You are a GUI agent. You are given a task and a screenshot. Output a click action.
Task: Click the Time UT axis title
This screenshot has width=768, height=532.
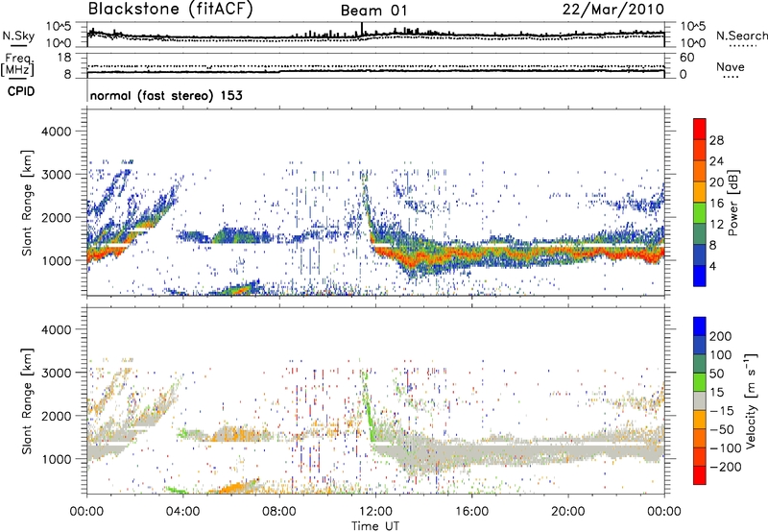pos(375,526)
